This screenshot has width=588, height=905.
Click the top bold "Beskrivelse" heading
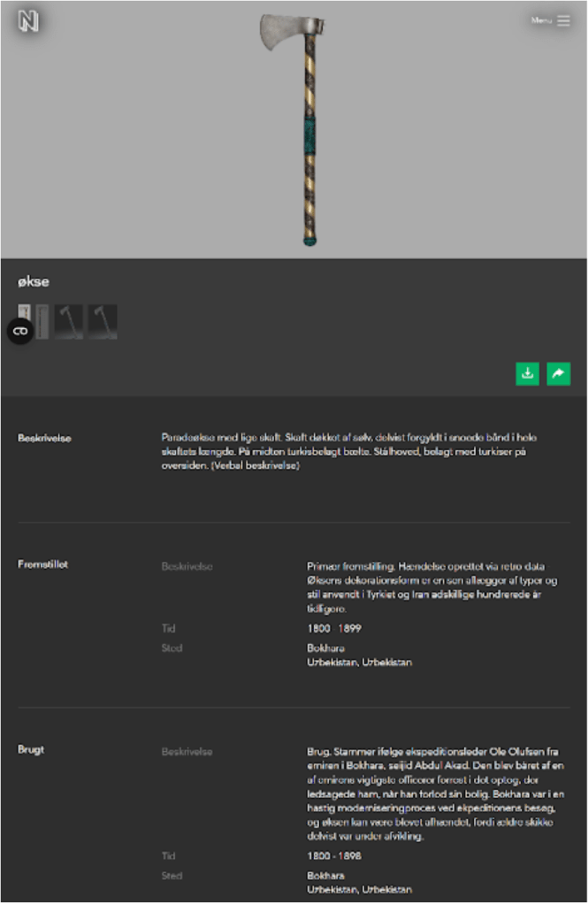pos(45,438)
